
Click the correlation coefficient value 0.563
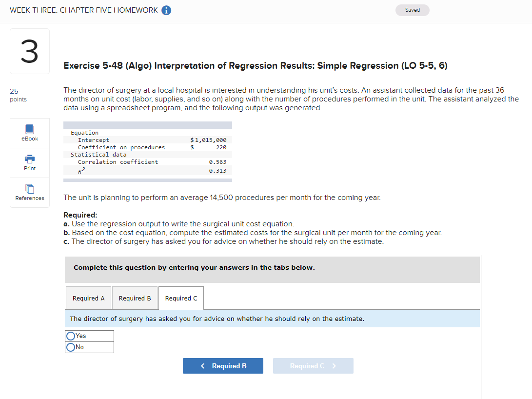tap(217, 162)
